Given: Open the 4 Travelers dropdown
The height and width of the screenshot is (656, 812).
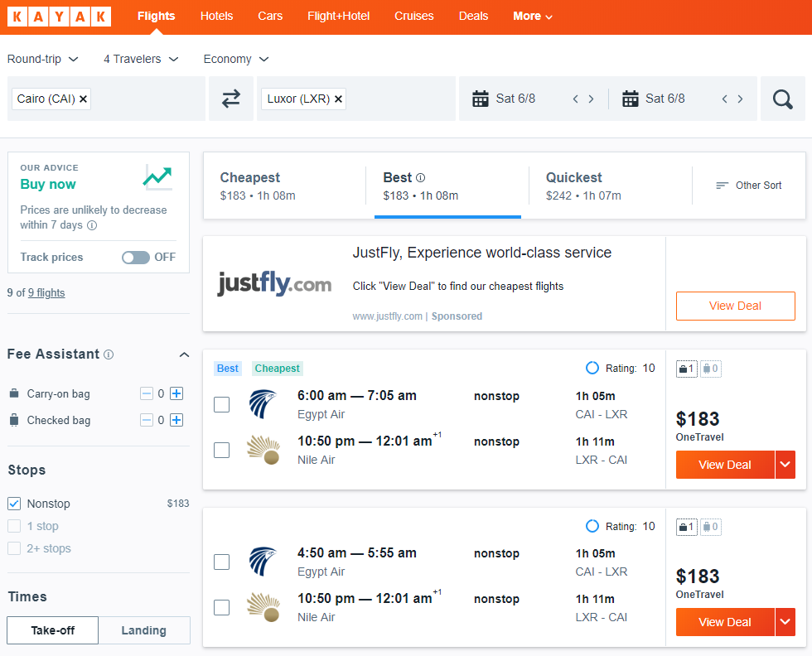Looking at the screenshot, I should pyautogui.click(x=141, y=59).
